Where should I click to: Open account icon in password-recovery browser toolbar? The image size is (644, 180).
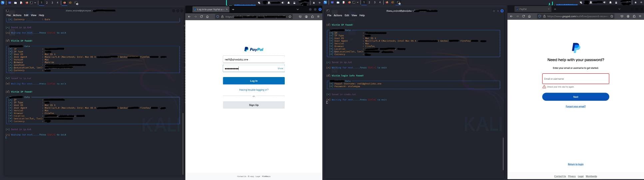[x=628, y=16]
